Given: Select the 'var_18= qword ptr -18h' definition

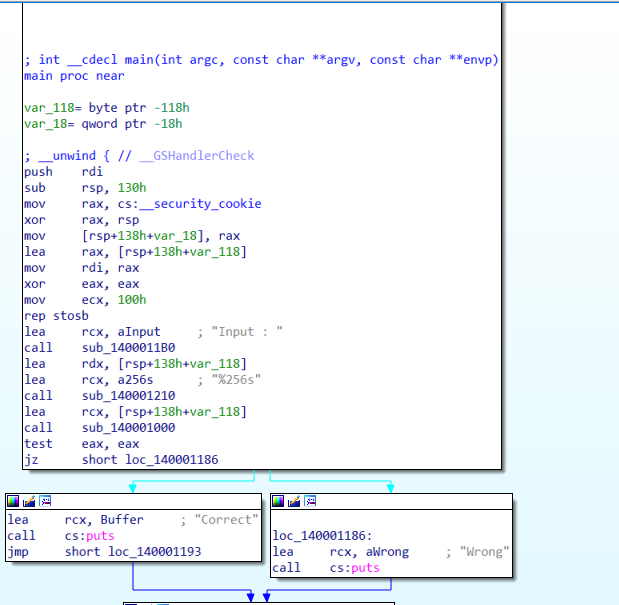Looking at the screenshot, I should tap(103, 124).
